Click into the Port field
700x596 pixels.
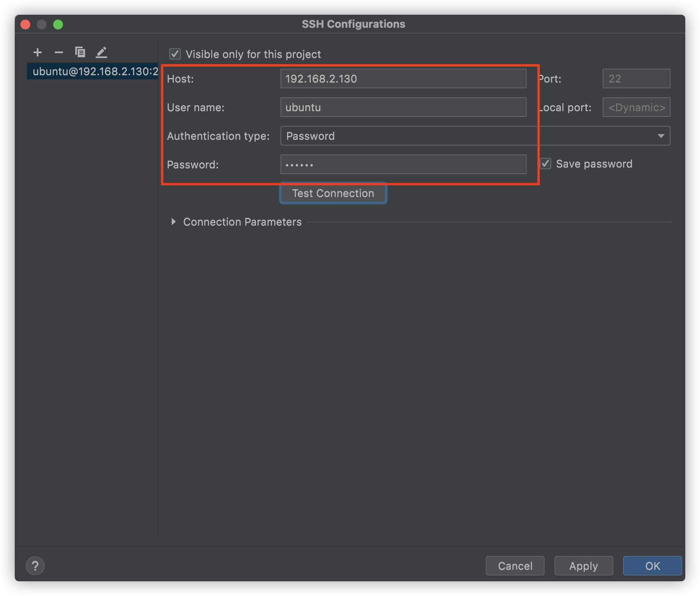637,78
